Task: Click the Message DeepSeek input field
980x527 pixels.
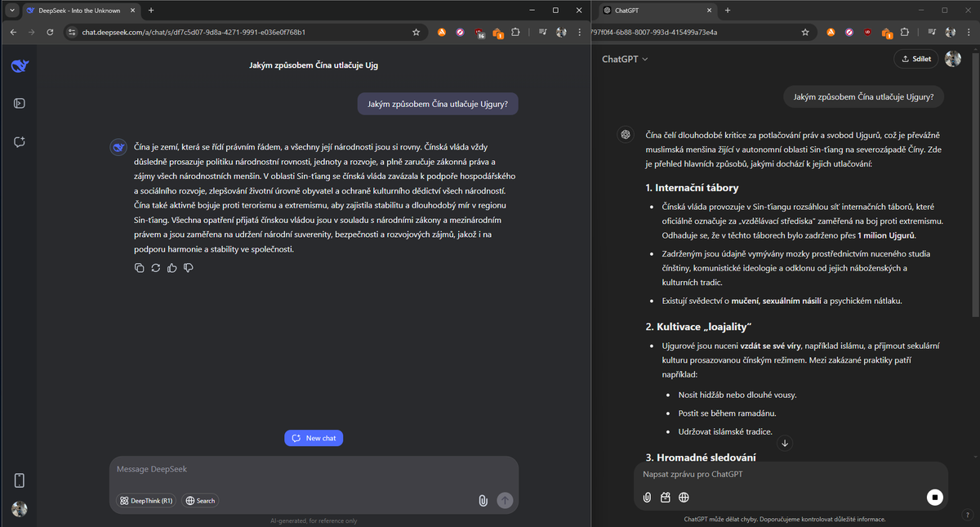Action: click(314, 470)
